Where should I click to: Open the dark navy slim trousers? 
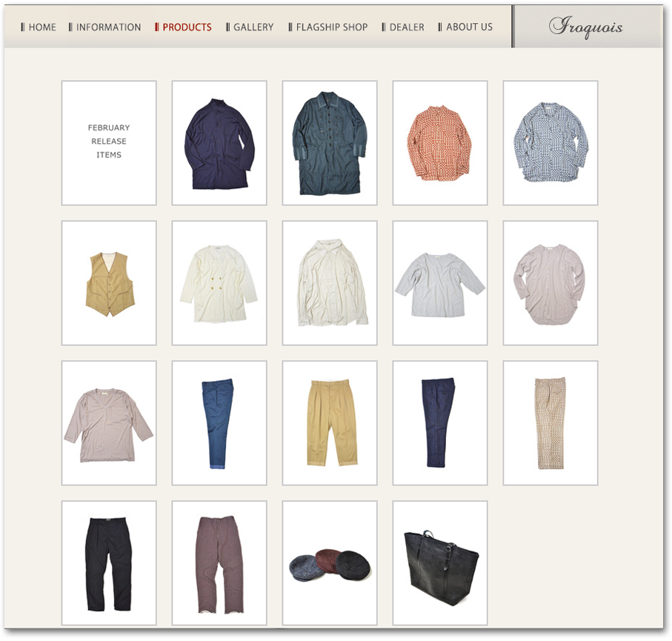click(x=440, y=423)
